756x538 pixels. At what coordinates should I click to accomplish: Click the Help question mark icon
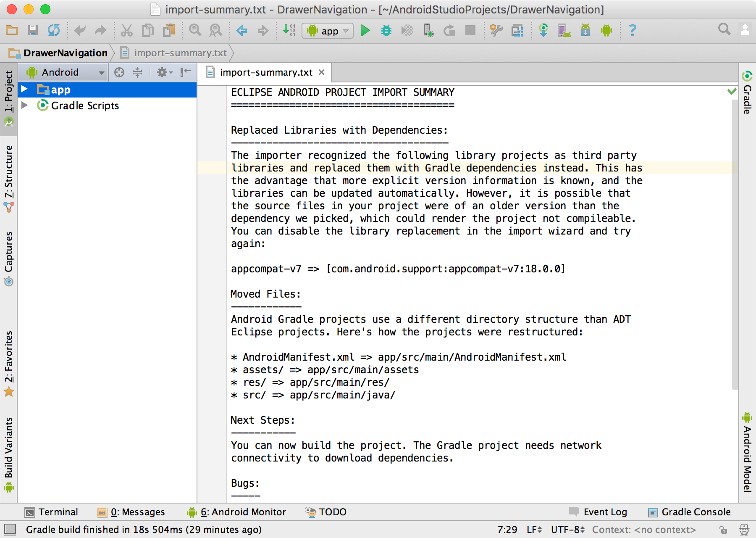633,30
